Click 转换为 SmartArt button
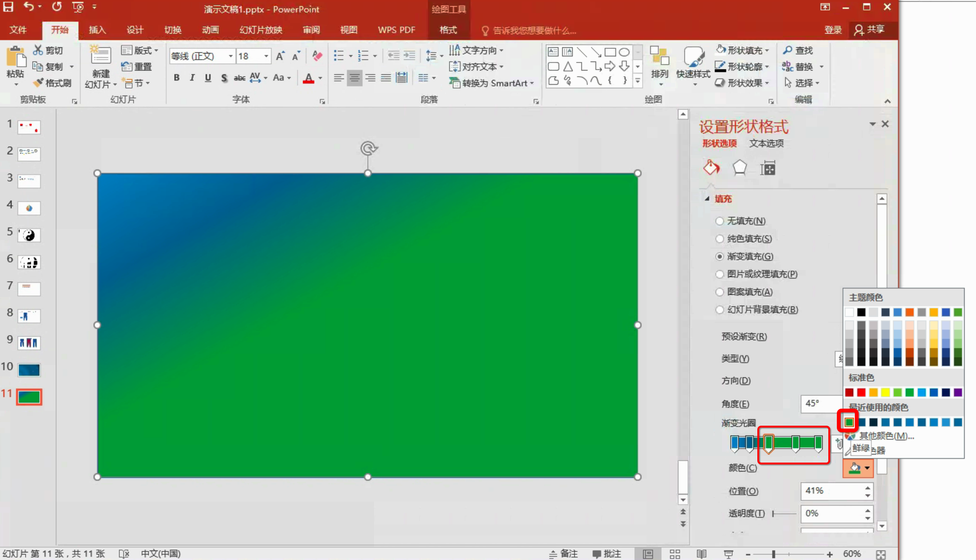 pyautogui.click(x=491, y=83)
